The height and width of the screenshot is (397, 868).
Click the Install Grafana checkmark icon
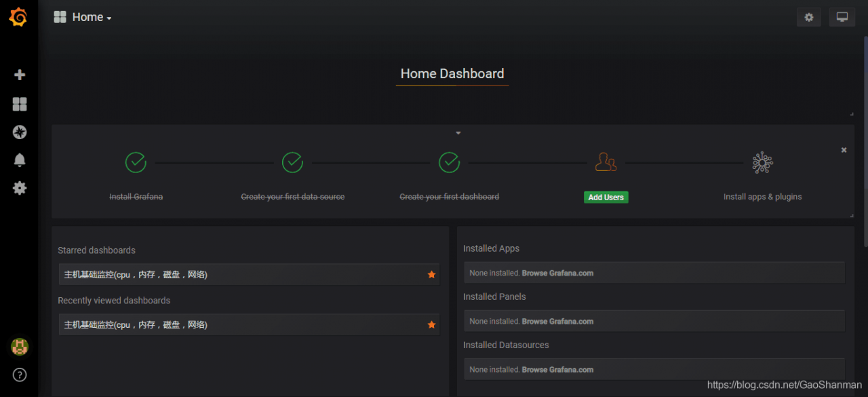pyautogui.click(x=136, y=163)
